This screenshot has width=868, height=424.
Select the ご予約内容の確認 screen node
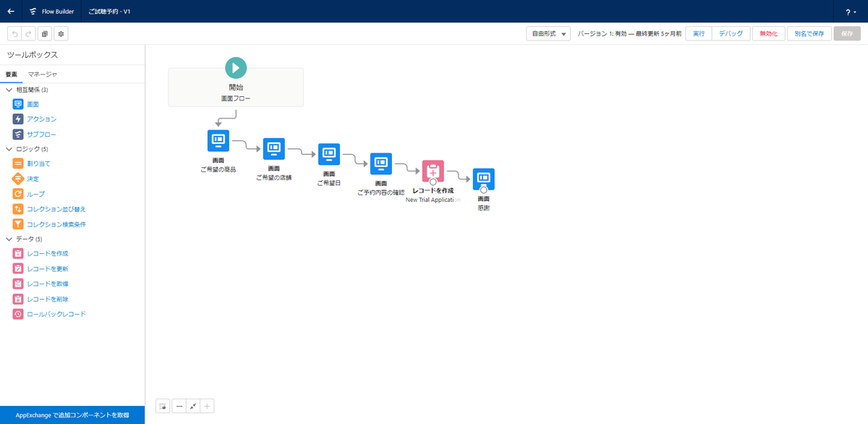(x=381, y=164)
